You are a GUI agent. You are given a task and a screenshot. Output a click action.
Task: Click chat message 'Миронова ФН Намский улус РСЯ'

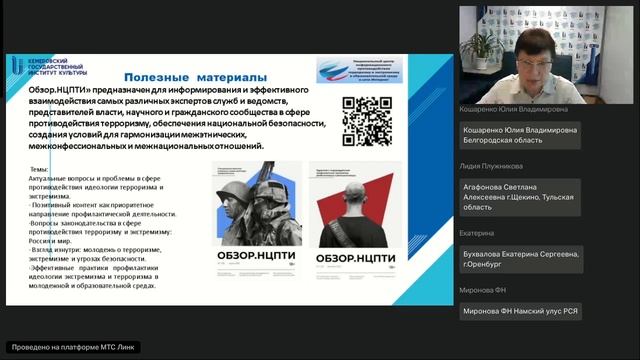click(x=520, y=311)
